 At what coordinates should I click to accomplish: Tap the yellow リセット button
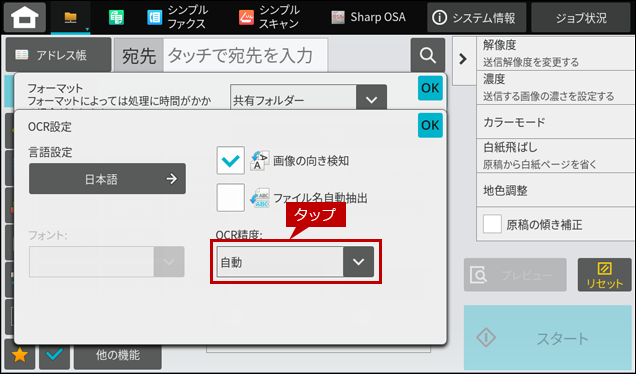tap(604, 275)
